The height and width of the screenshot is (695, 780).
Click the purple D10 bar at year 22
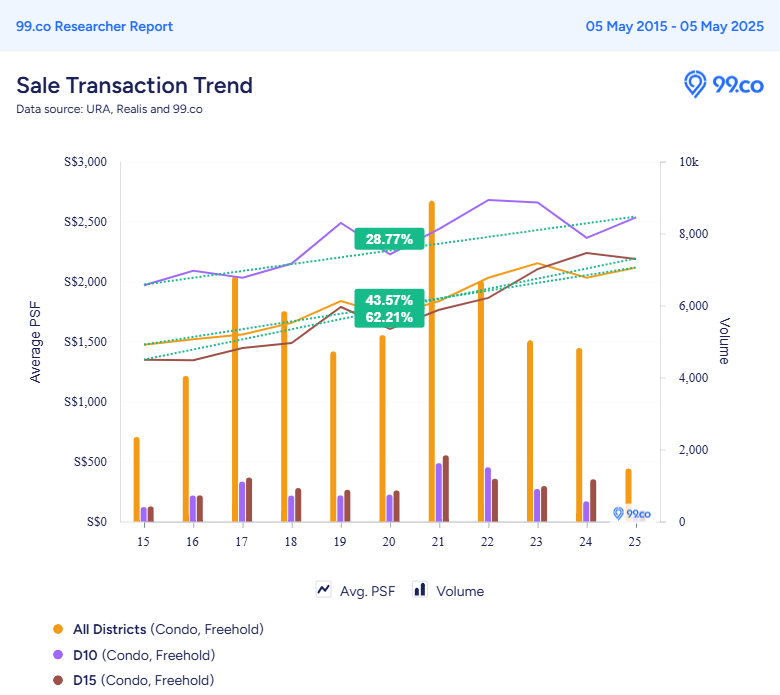[x=488, y=495]
